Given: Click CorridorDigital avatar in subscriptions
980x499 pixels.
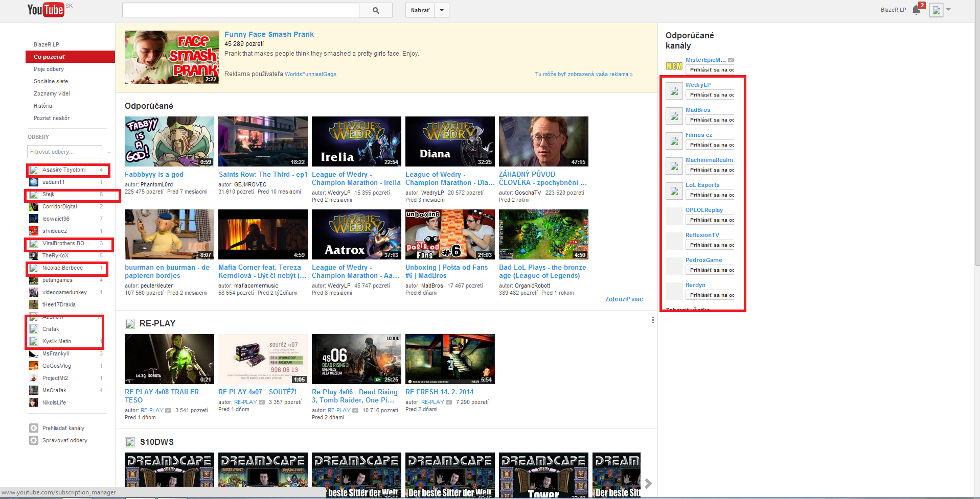Looking at the screenshot, I should pyautogui.click(x=34, y=206).
